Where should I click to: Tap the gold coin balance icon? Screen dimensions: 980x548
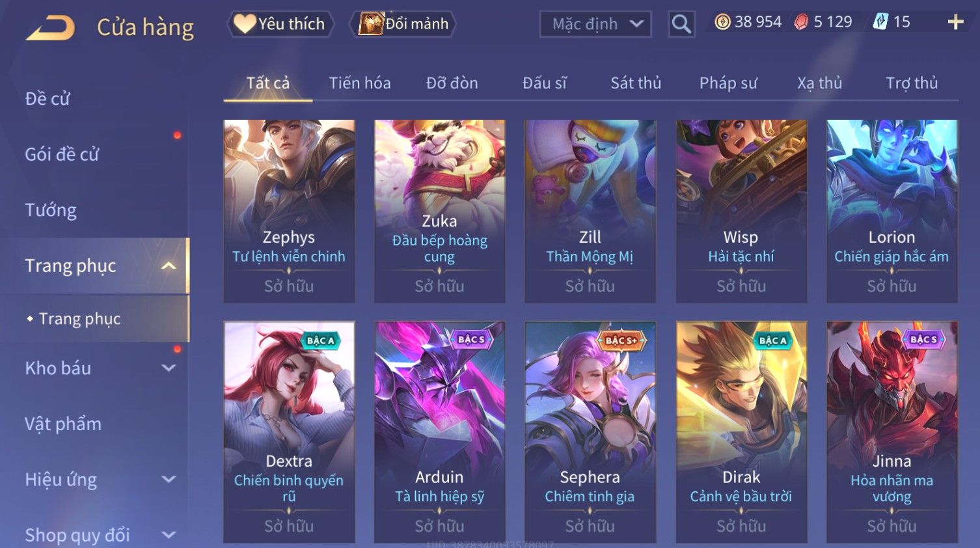tap(722, 22)
